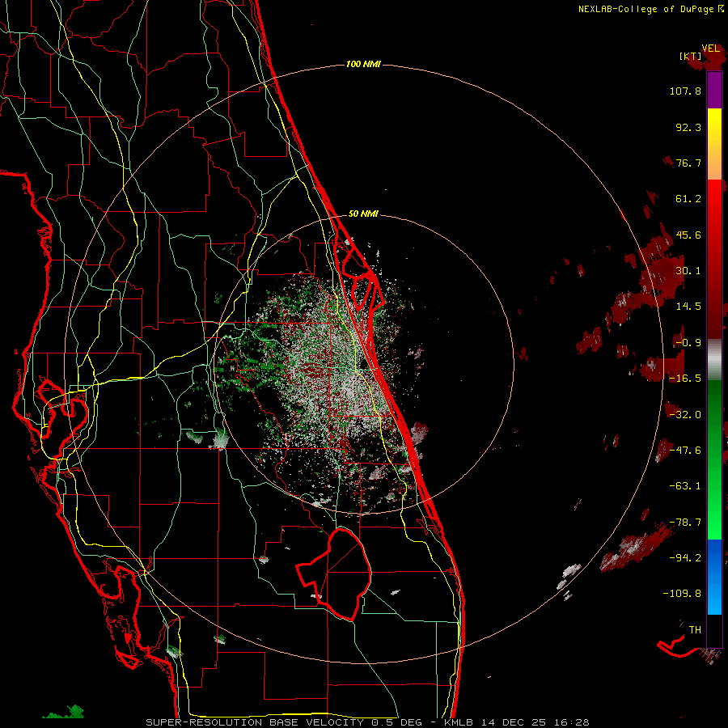This screenshot has height=728, width=728.
Task: Click the 0.5 DEG elevation text
Action: pos(396,722)
